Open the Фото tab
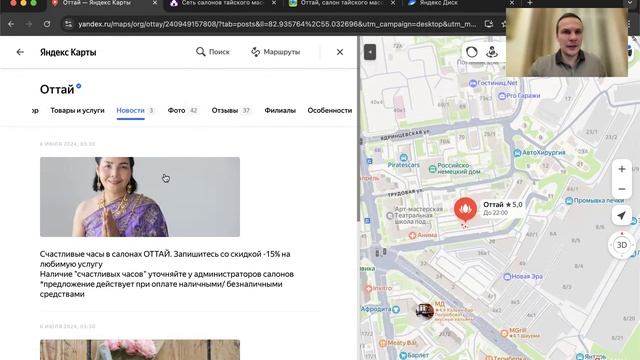 point(182,110)
